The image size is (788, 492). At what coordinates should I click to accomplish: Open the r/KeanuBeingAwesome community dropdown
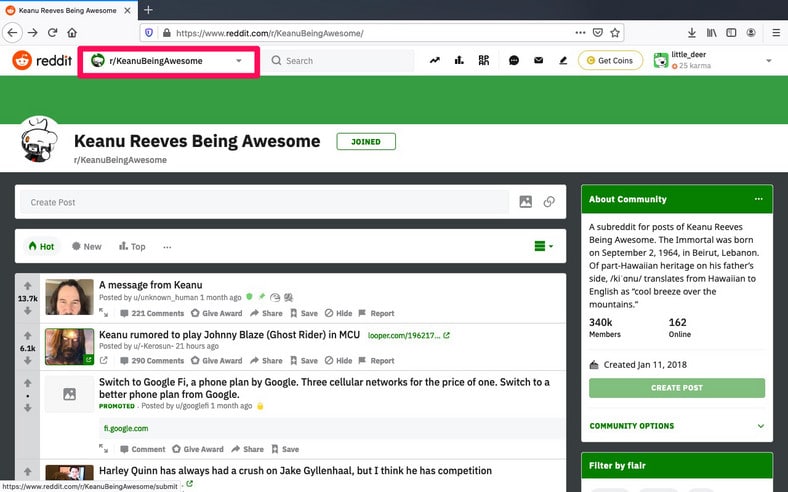pos(168,61)
